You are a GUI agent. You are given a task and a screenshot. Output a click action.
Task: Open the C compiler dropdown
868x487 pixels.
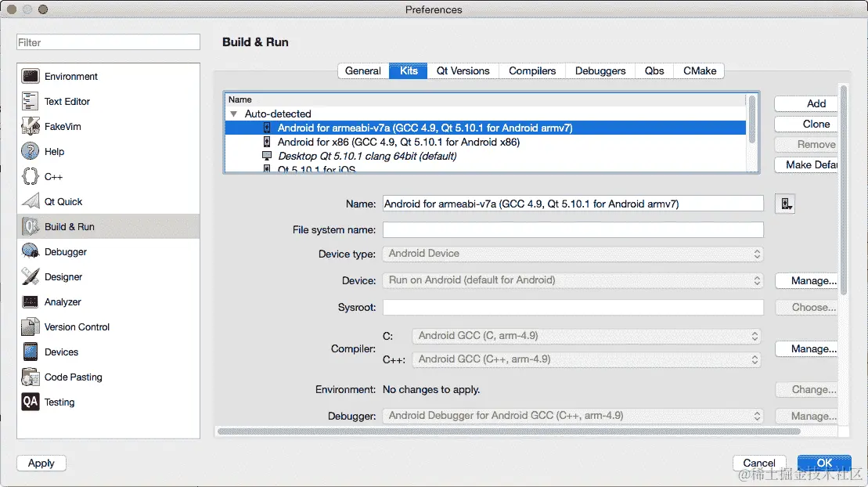pos(586,336)
